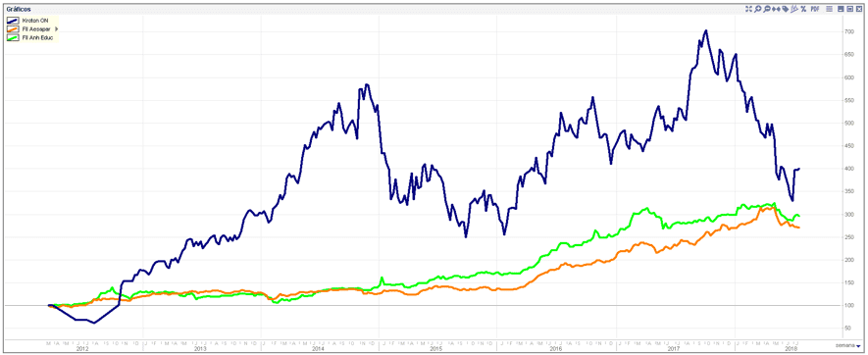Click the FII Anh Educ green swatch
868x355 pixels.
point(14,37)
